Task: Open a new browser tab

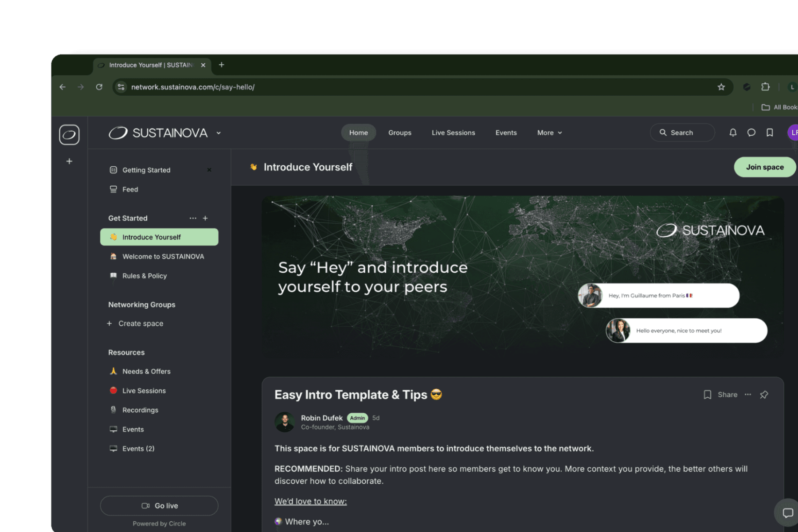Action: [222, 65]
